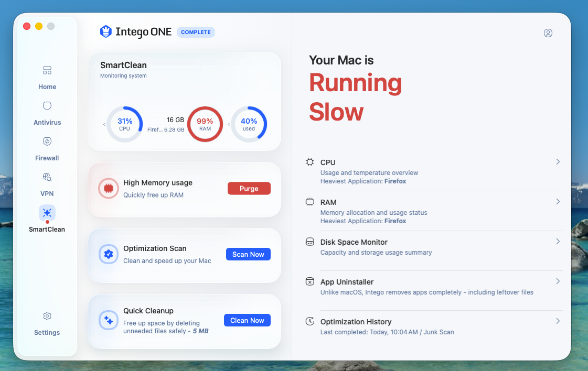Switch to the VPN tab label
The width and height of the screenshot is (588, 371).
(x=47, y=193)
